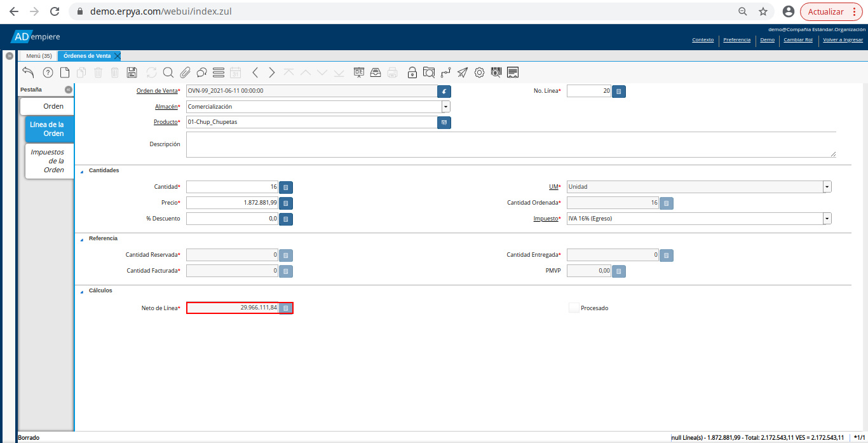Open calculator next to Cantidad field
This screenshot has width=868, height=443.
pyautogui.click(x=286, y=187)
